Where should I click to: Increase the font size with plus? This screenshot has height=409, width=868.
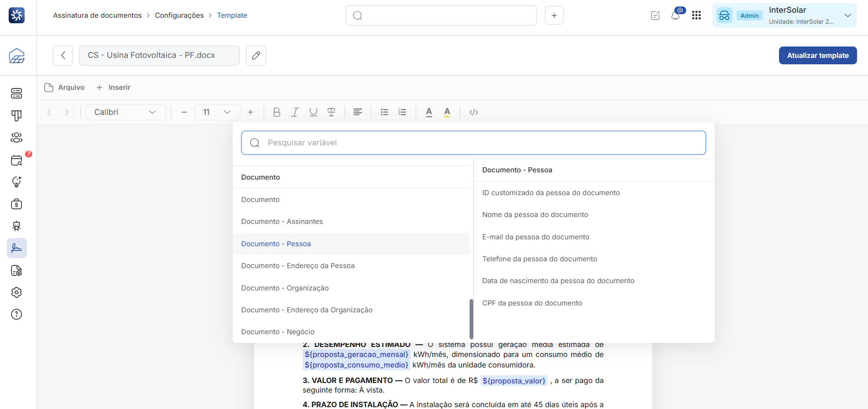tap(251, 112)
